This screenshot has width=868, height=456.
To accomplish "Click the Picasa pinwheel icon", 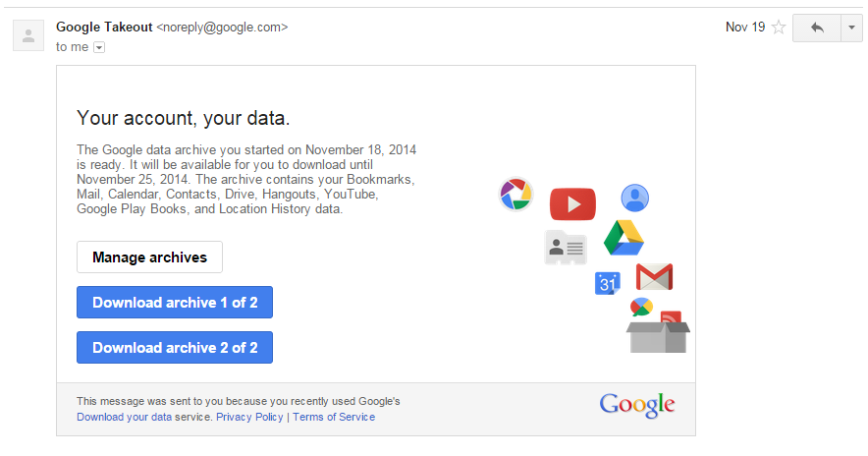I will (x=515, y=194).
